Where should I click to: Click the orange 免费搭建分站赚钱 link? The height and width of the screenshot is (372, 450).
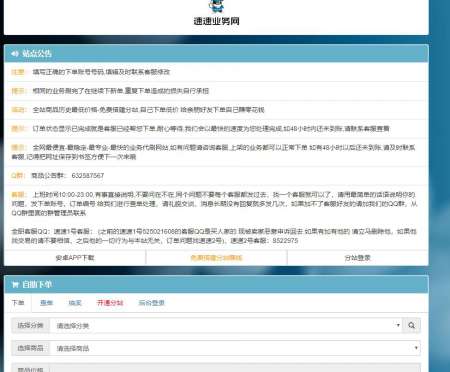point(216,258)
